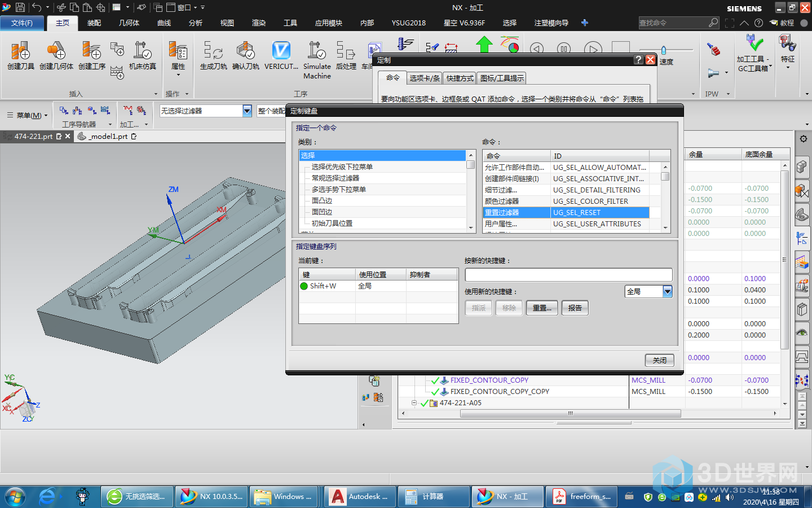Viewport: 812px width, 508px height.
Task: Click the green up arrow icon in ribbon
Action: point(484,45)
